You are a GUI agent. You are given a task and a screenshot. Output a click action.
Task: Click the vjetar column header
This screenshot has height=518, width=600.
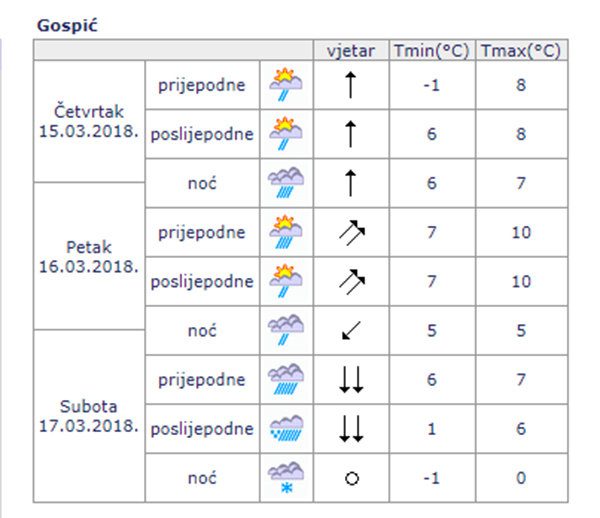coord(351,51)
